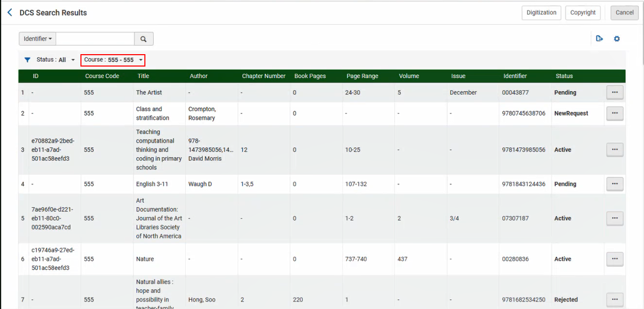Click the issue value December
Viewport: 644px width, 309px height.
[463, 92]
